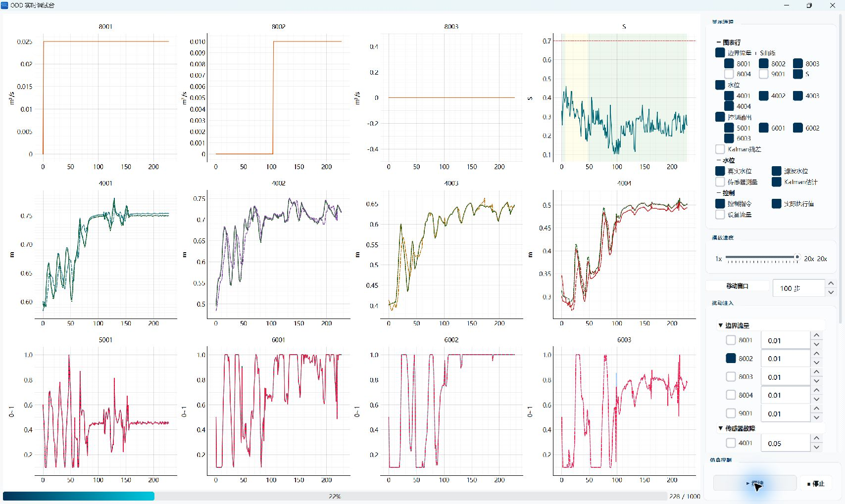Enable 4001 sensor fault checkbox

pyautogui.click(x=731, y=443)
